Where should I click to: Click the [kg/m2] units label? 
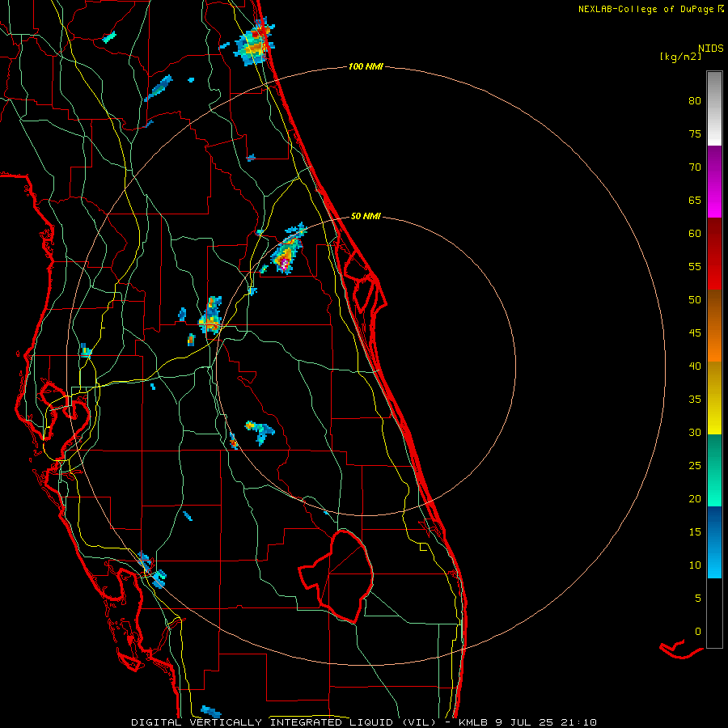(x=680, y=57)
